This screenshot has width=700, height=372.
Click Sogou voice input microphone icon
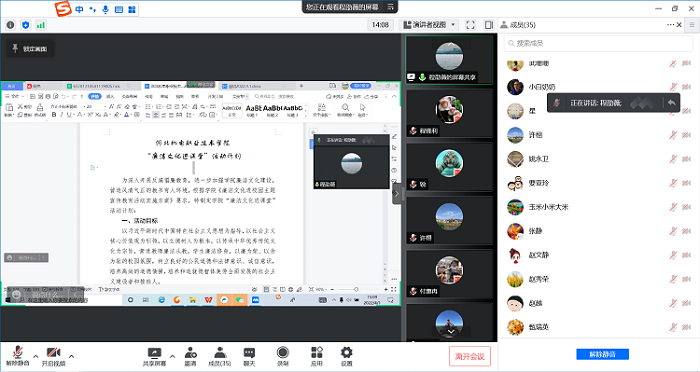[x=105, y=9]
